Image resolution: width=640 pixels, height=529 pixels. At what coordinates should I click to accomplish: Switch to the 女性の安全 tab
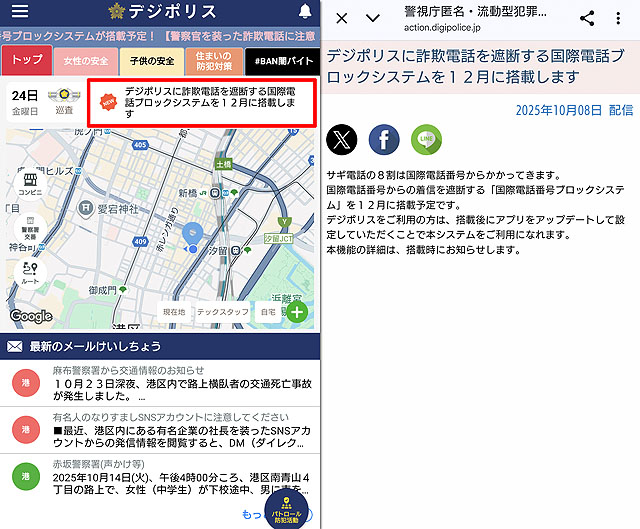coord(86,60)
